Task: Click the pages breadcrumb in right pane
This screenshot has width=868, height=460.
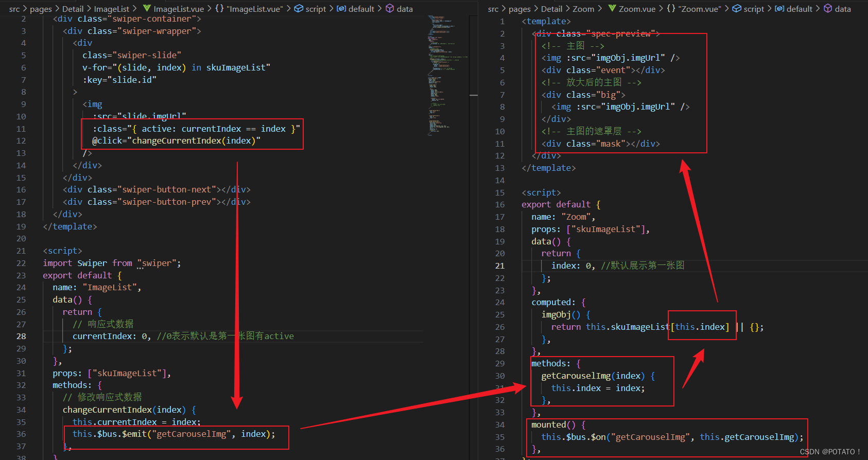Action: click(519, 9)
